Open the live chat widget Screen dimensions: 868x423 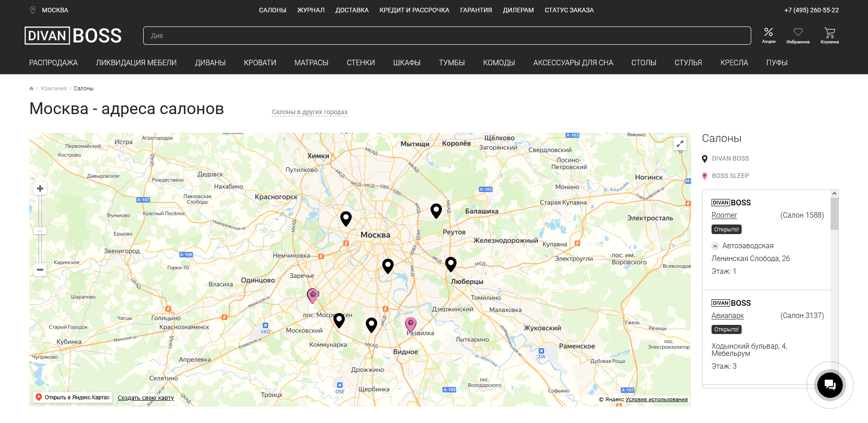830,385
